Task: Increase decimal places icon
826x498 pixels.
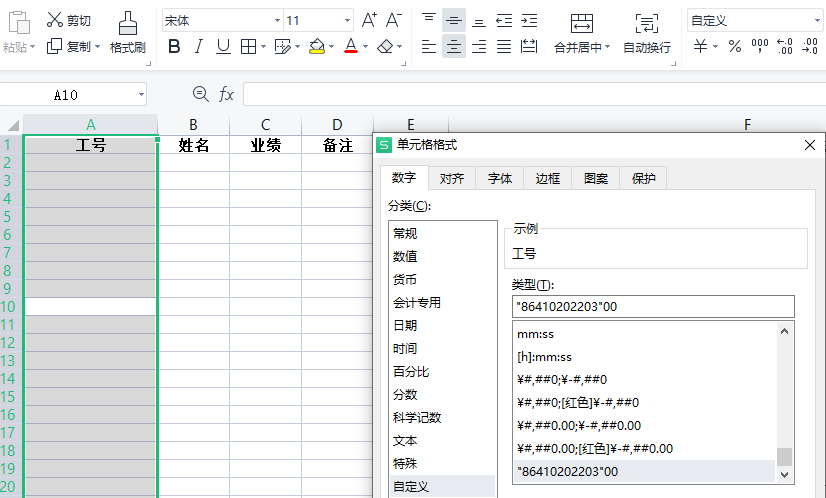Action: point(785,46)
